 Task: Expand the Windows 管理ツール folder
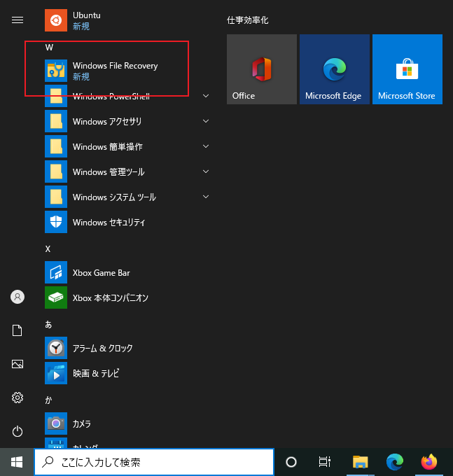click(206, 172)
